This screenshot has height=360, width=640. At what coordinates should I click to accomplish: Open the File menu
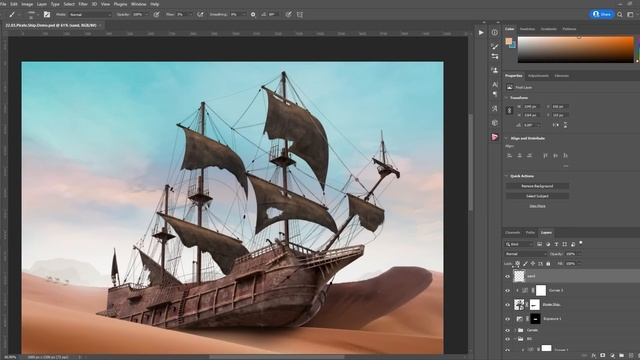pos(3,4)
